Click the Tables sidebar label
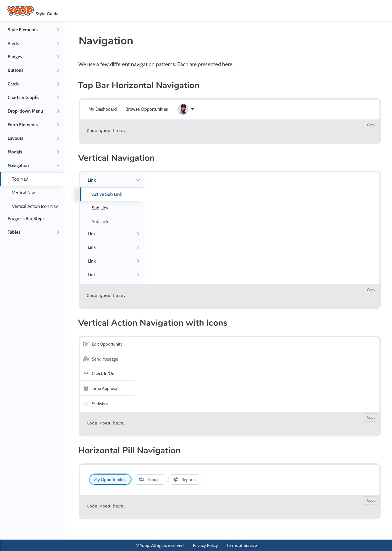Screen dimensions: 392x551 [14, 232]
